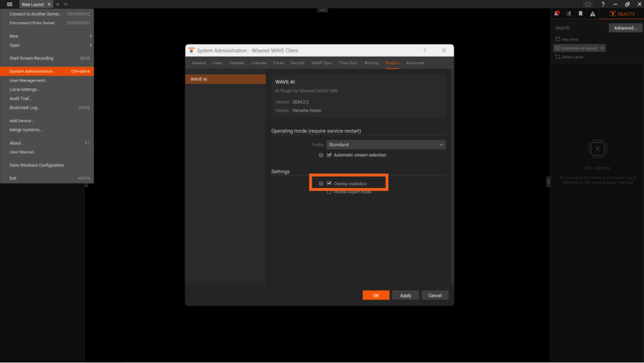
Task: Switch to Advanced tab in dialog
Action: coord(414,63)
